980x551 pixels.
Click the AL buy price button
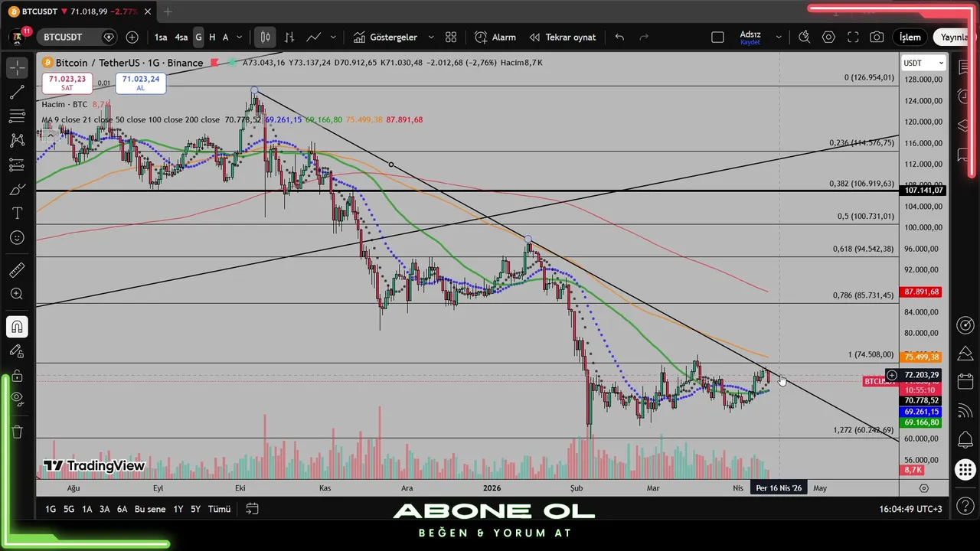pyautogui.click(x=141, y=83)
